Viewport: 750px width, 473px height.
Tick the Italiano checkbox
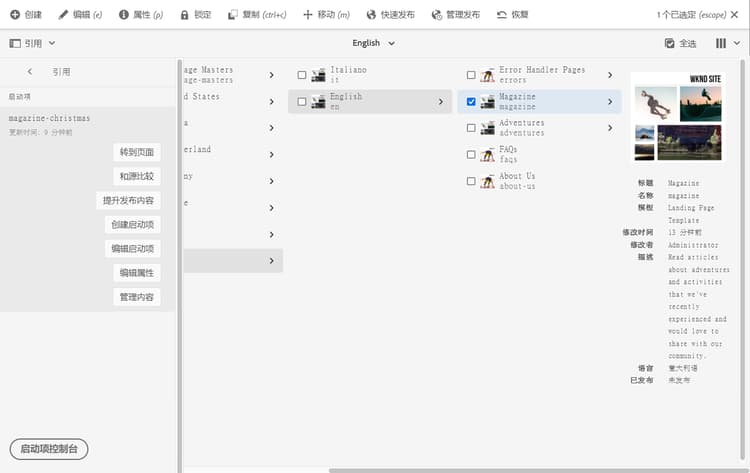click(x=302, y=75)
